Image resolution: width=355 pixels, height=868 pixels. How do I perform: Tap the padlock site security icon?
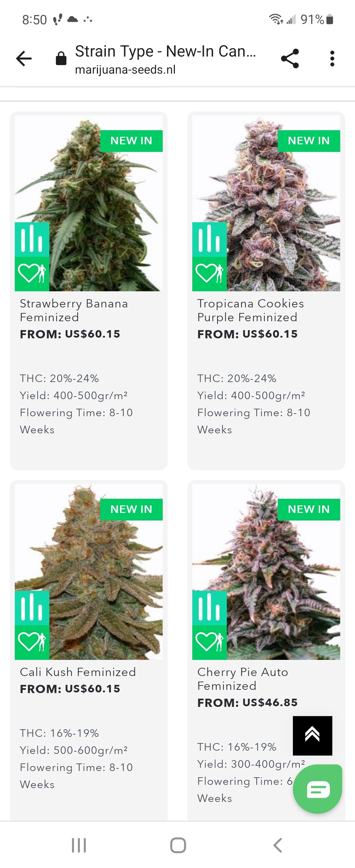[x=61, y=59]
